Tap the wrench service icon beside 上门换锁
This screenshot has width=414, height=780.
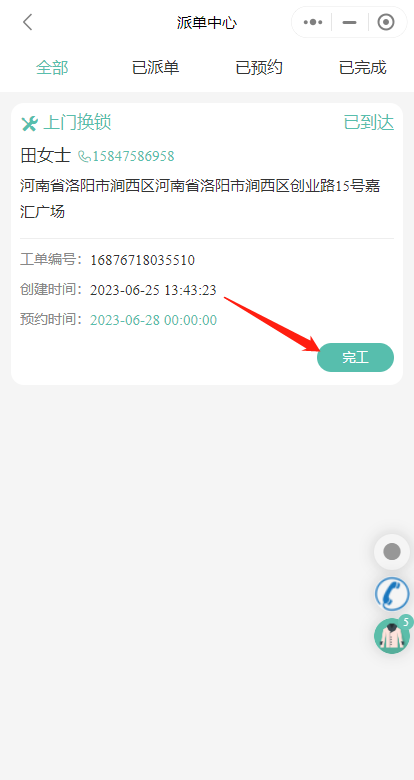click(29, 123)
